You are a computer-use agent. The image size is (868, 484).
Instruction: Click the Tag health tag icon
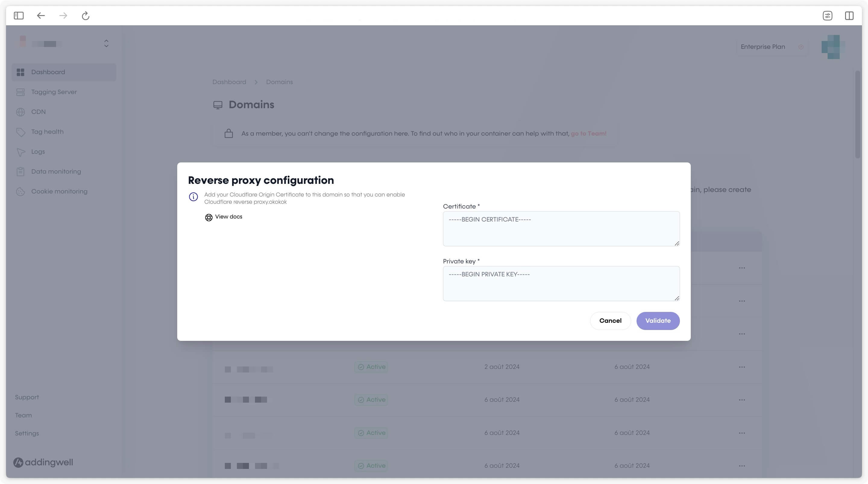coord(20,132)
